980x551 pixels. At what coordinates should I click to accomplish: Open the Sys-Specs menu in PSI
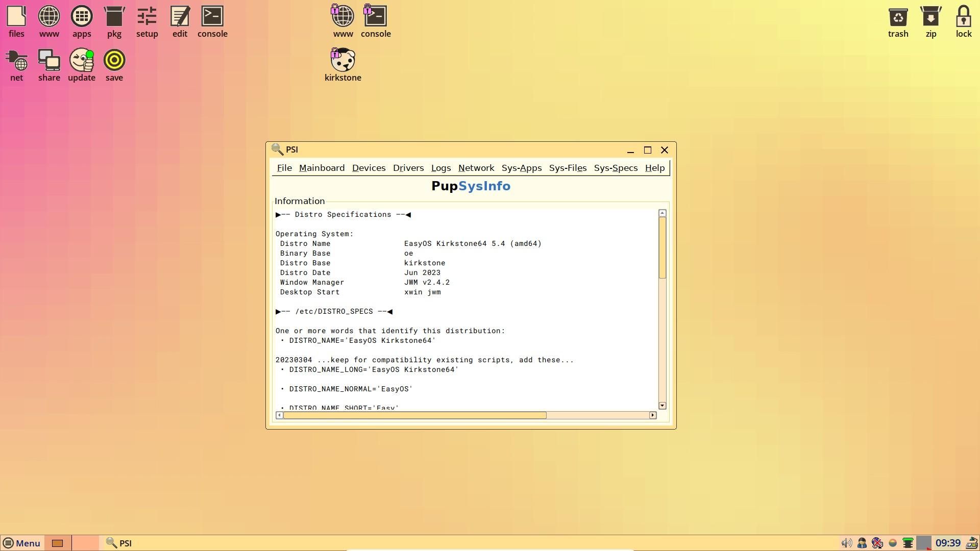tap(616, 168)
